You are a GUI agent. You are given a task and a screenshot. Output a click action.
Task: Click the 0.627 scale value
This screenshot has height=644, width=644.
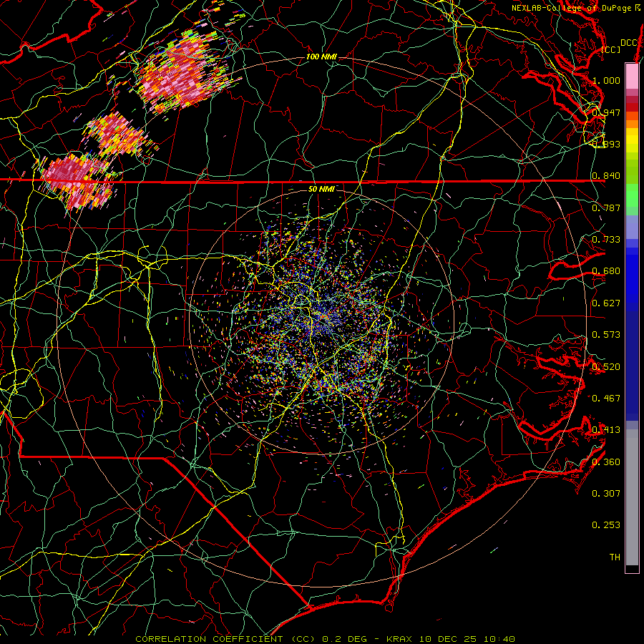click(606, 303)
